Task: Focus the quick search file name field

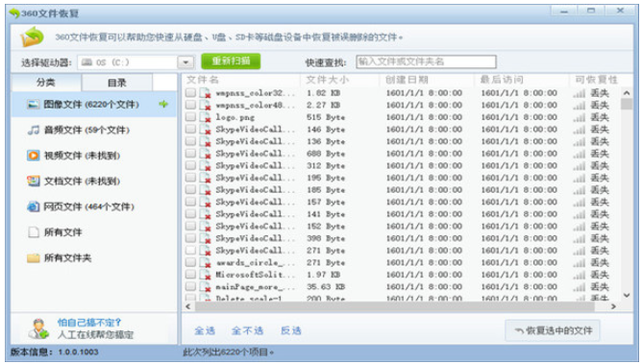Action: point(426,61)
